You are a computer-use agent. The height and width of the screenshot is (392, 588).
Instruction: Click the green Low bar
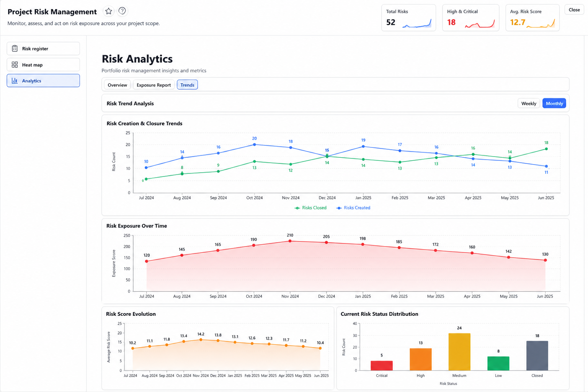498,363
